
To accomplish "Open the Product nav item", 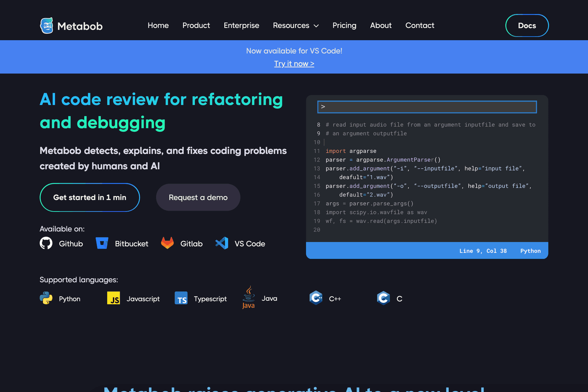I will pyautogui.click(x=196, y=25).
